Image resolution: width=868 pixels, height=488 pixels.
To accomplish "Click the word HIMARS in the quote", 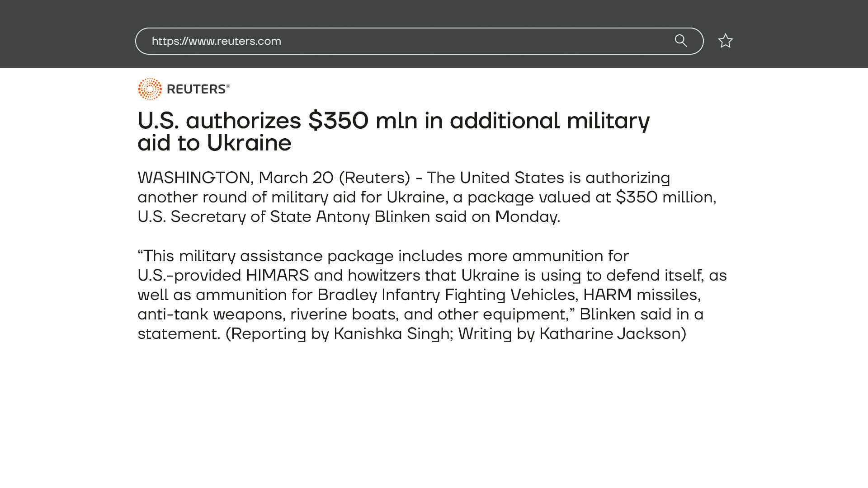I will coord(277,275).
